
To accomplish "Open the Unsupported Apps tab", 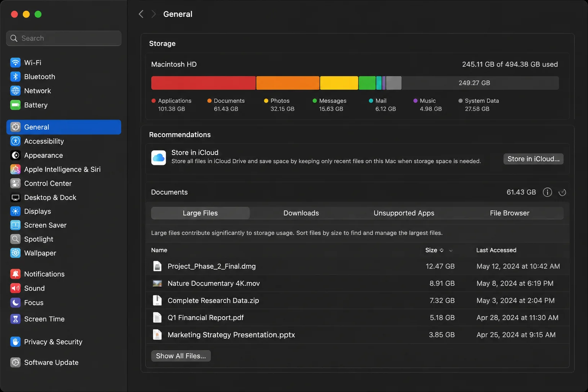I will click(404, 213).
